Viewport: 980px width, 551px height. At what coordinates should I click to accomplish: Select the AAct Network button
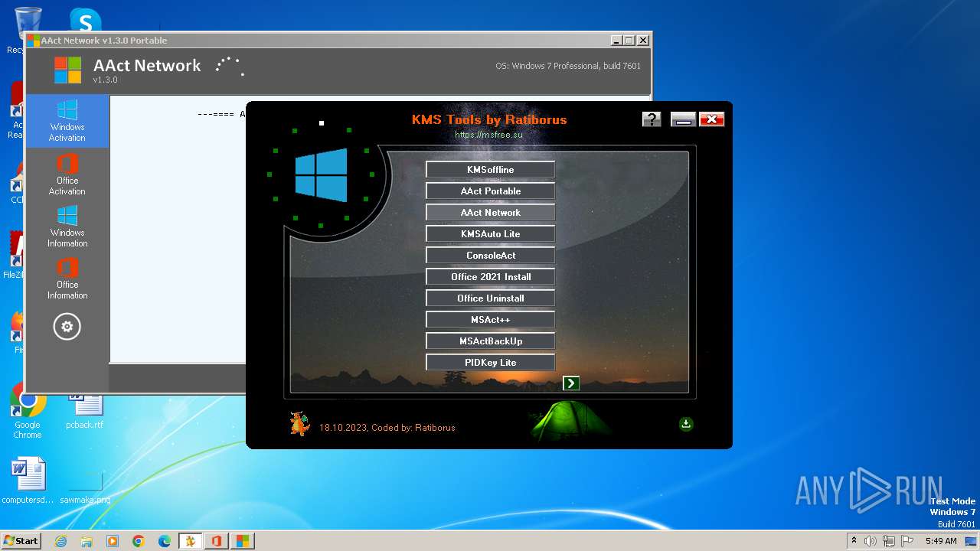[x=490, y=213]
